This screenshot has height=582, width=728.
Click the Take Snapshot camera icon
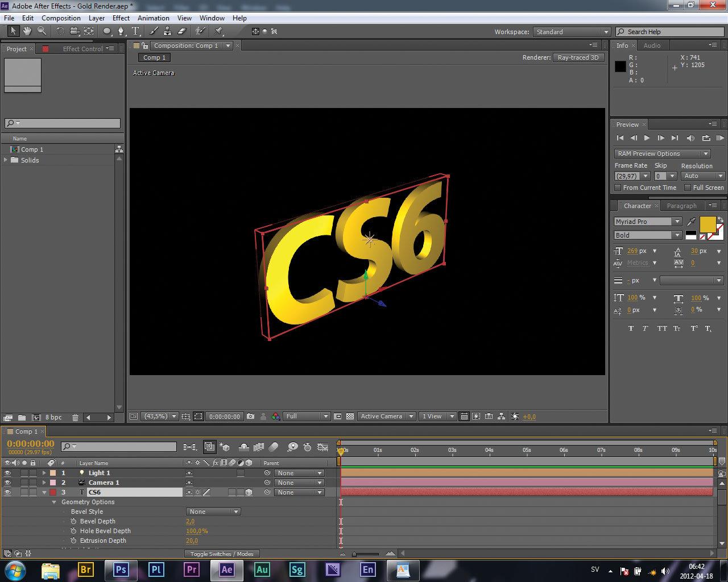tap(250, 417)
